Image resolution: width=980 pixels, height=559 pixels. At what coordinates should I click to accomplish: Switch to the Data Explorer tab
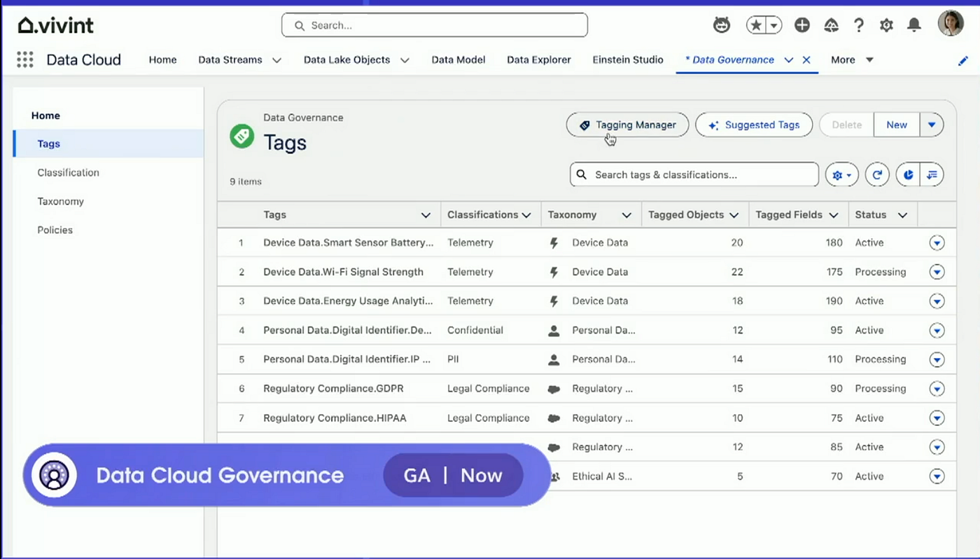click(x=539, y=60)
